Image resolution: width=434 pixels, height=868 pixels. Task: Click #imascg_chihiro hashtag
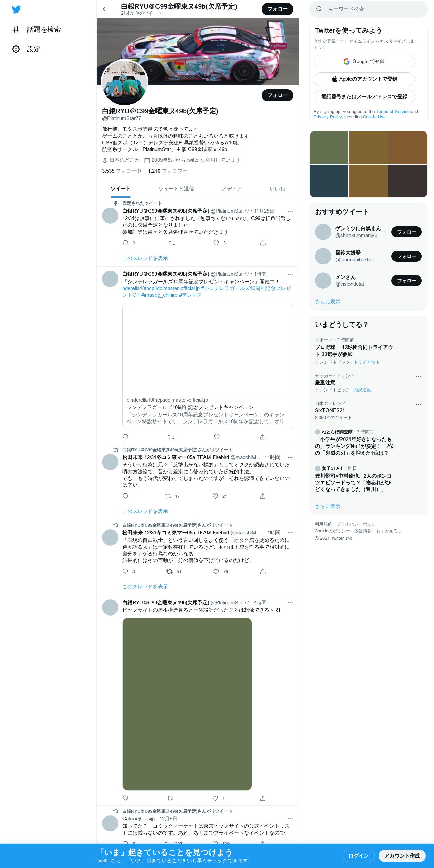click(159, 295)
